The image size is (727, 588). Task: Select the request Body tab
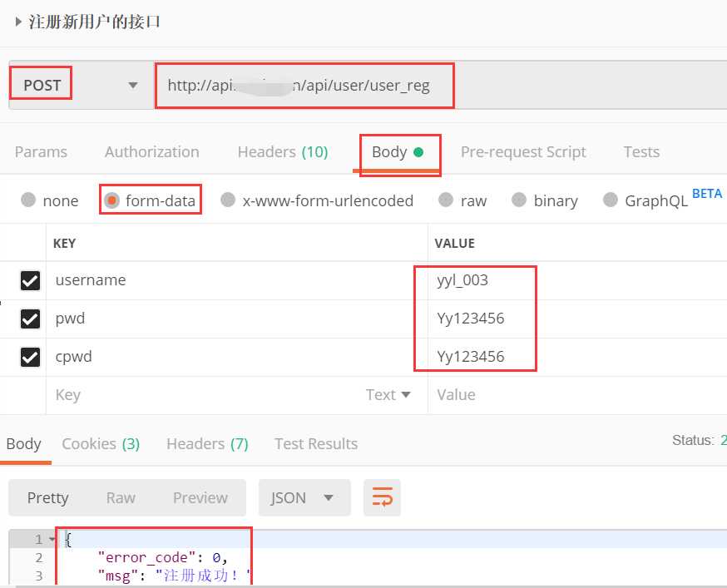[x=398, y=152]
